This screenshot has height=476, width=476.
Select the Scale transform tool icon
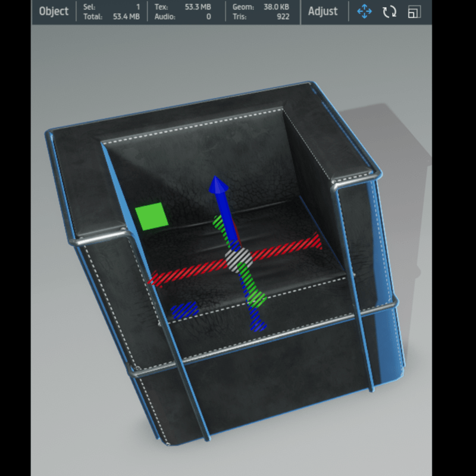point(414,12)
